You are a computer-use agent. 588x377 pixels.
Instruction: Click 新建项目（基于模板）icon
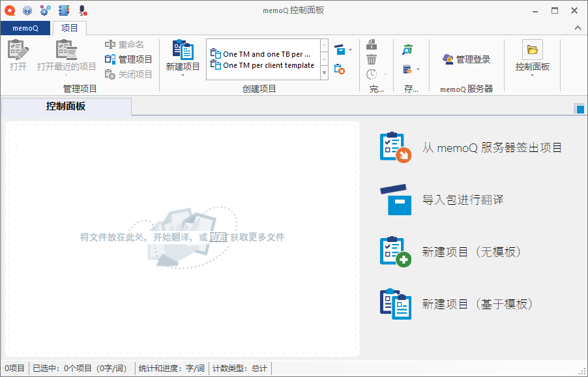click(x=395, y=304)
